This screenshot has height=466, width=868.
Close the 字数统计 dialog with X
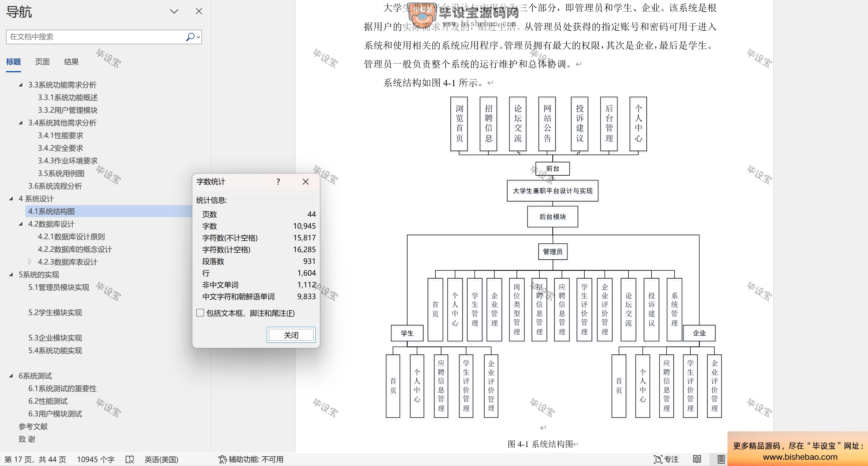(x=306, y=182)
